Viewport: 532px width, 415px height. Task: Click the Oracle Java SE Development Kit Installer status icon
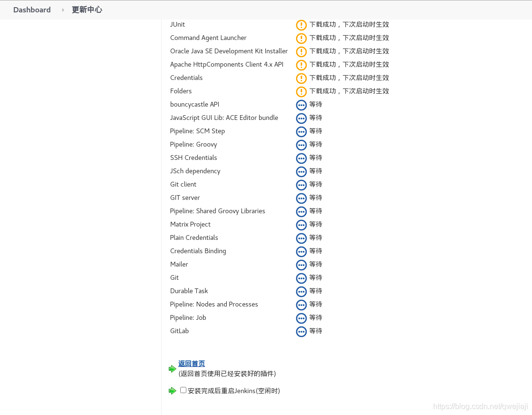[301, 51]
